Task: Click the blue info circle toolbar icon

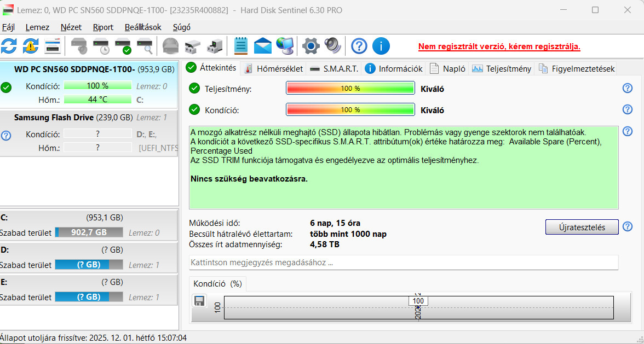Action: pos(381,46)
